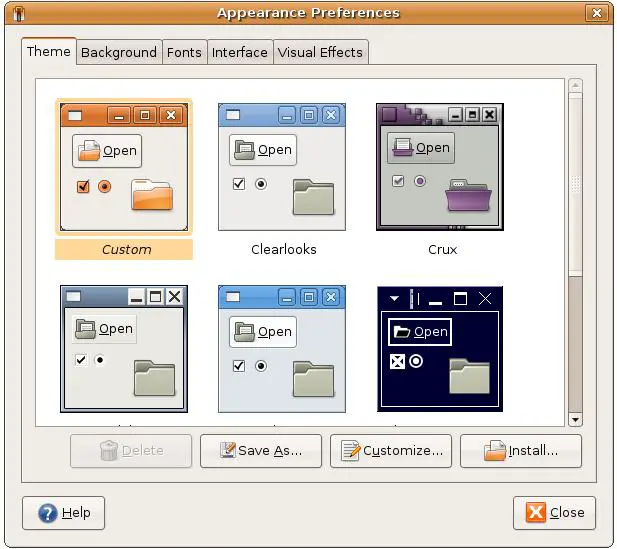The height and width of the screenshot is (549, 617).
Task: Click the Customize notepad icon
Action: coord(350,451)
